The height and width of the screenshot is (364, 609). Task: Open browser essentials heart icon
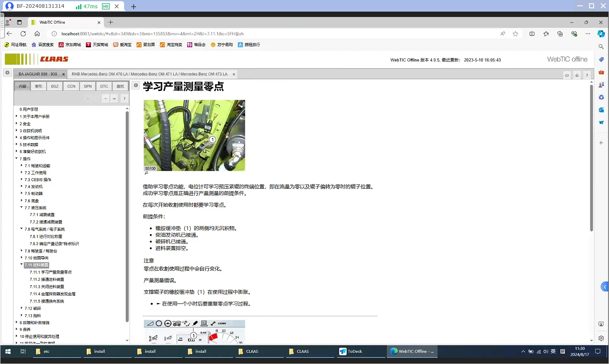574,34
